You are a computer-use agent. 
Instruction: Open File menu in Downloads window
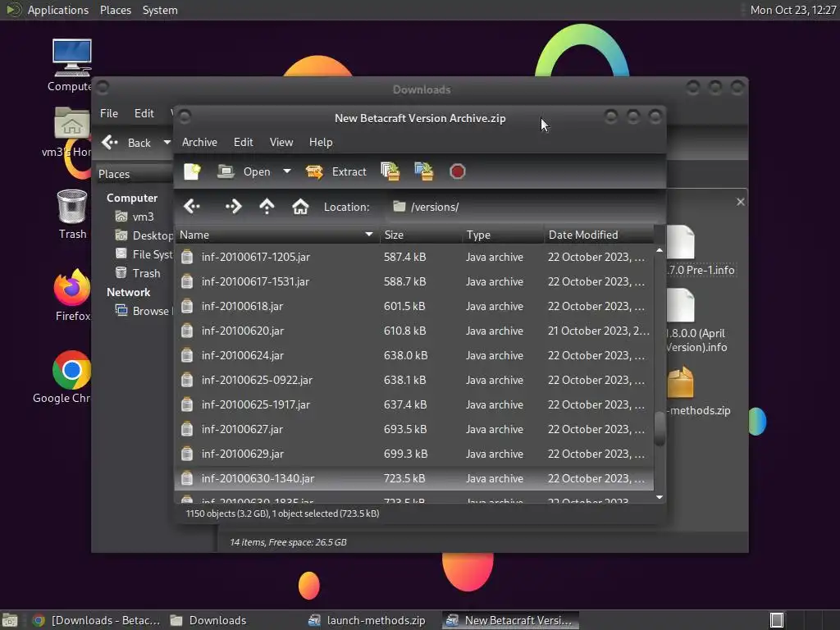109,113
